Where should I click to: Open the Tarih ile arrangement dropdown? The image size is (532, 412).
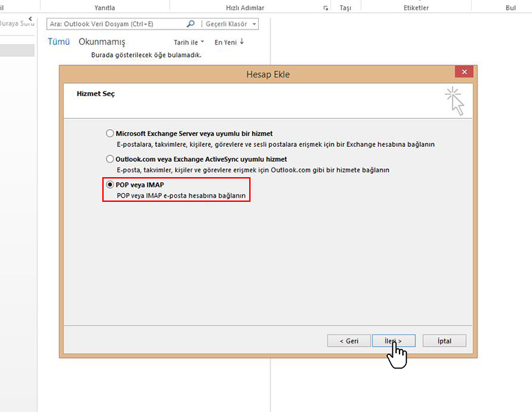pyautogui.click(x=189, y=43)
